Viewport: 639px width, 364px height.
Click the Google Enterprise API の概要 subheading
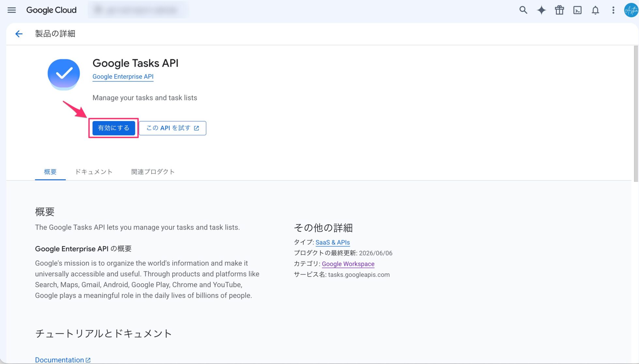coord(83,249)
